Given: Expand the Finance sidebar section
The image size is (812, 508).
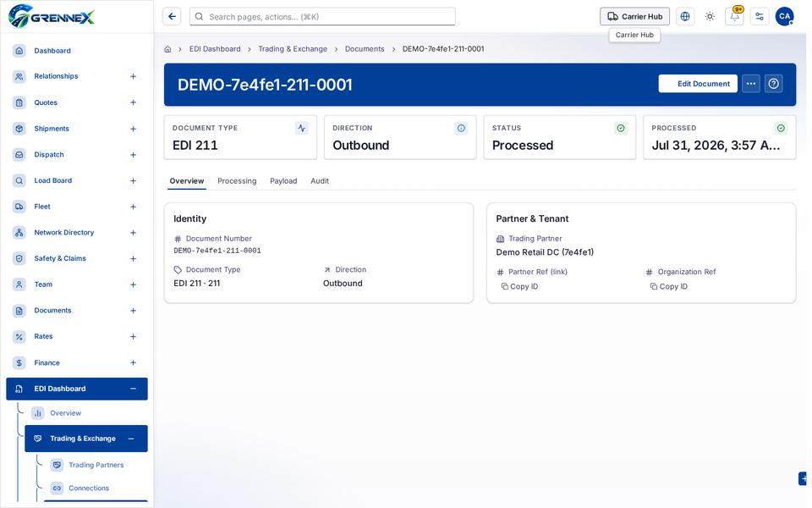Looking at the screenshot, I should (x=133, y=363).
